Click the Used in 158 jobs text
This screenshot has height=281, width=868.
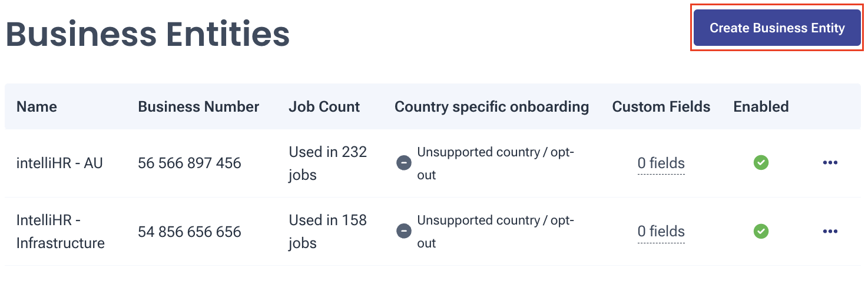[x=327, y=231]
